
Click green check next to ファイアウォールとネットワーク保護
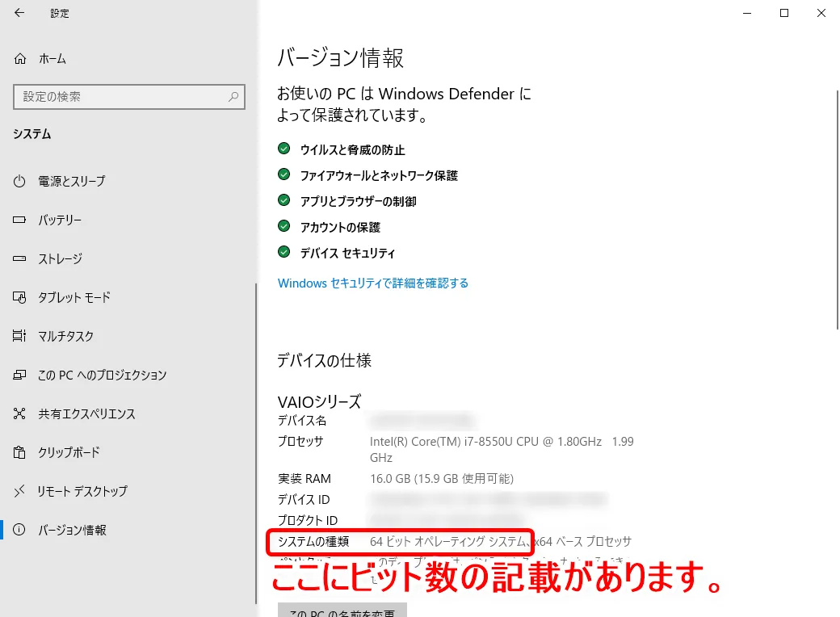284,174
